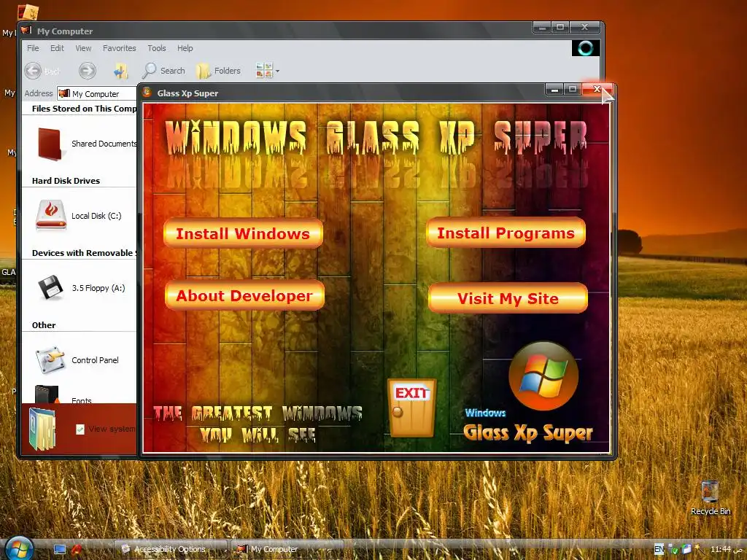This screenshot has width=747, height=560.
Task: Click the 'Local Disk (C:)' label
Action: (x=96, y=216)
